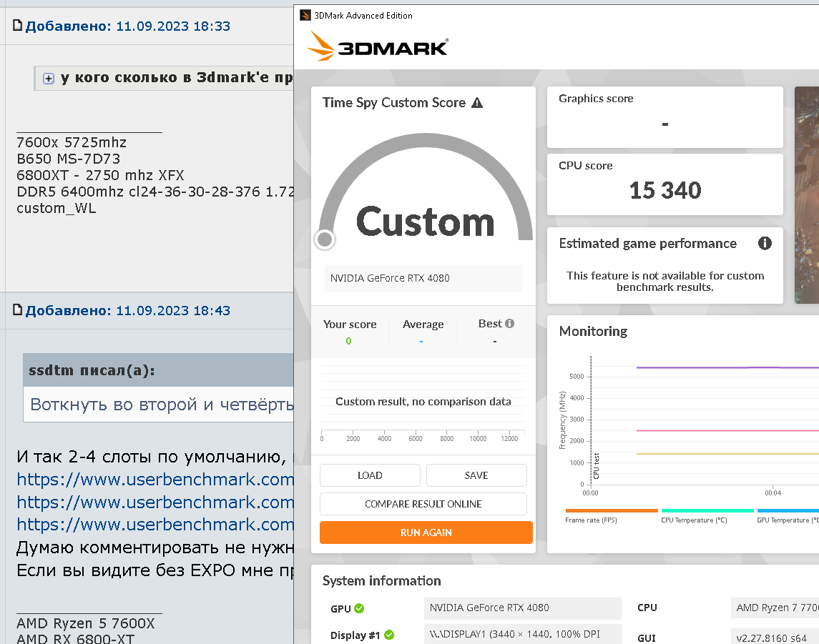Screen dimensions: 819x644
Task: Click the purple line in Monitoring chart
Action: pos(727,367)
